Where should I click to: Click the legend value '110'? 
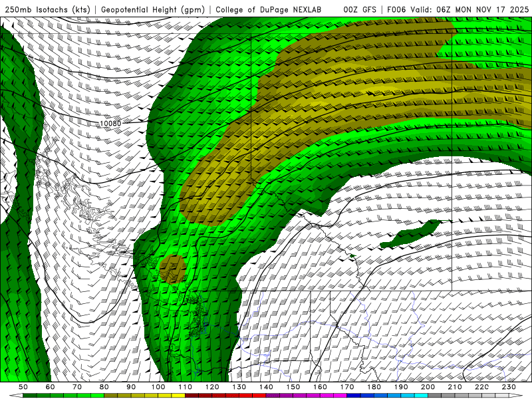point(186,387)
